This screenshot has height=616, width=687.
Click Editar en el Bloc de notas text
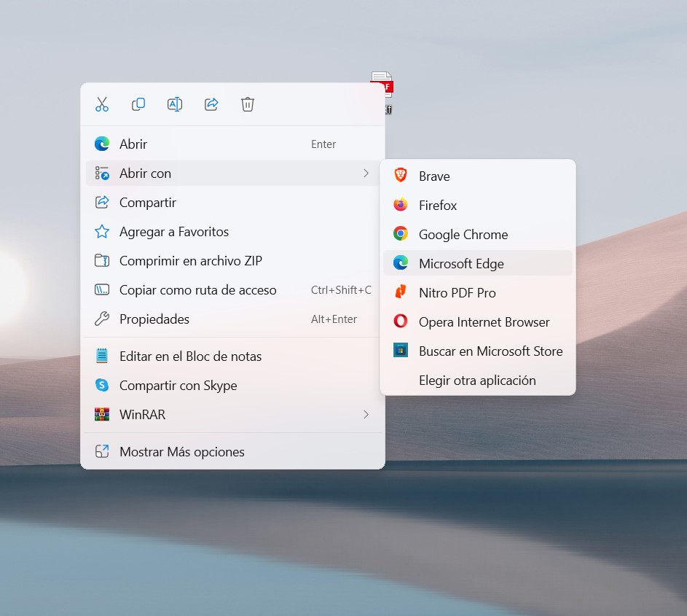coord(190,356)
